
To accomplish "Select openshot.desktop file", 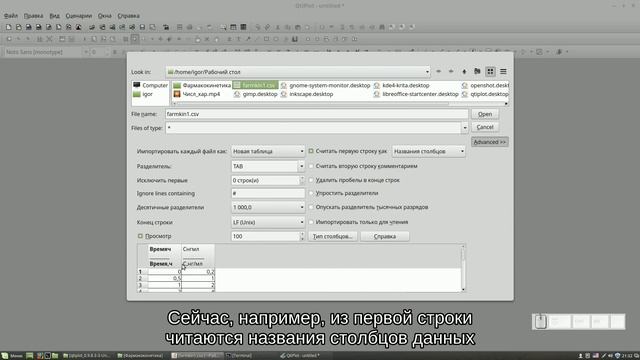I will pyautogui.click(x=485, y=85).
